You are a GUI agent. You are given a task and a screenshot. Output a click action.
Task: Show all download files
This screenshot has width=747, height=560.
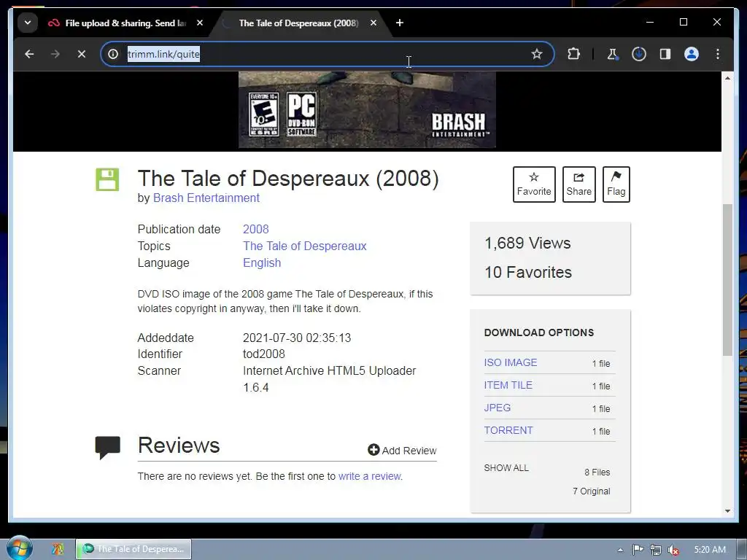[506, 467]
